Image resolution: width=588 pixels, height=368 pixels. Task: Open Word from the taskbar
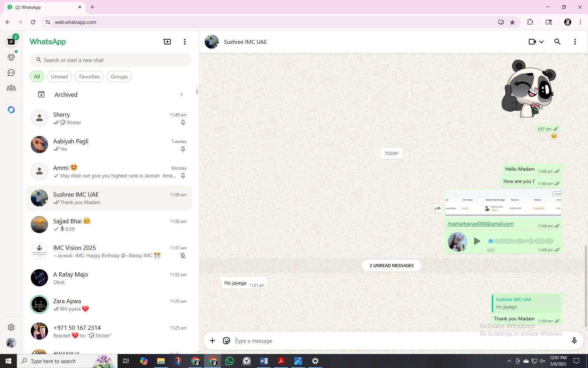coord(264,361)
